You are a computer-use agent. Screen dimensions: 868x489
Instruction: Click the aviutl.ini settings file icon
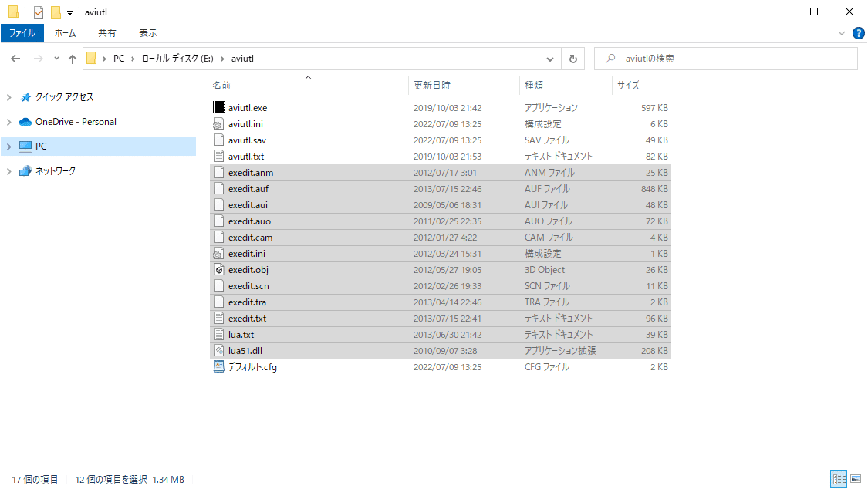point(218,124)
